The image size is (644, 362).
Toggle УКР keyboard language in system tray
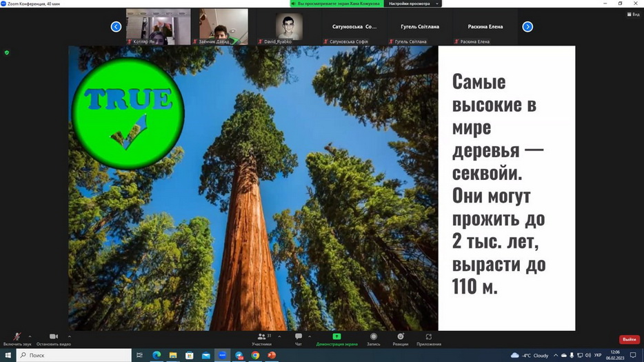click(x=598, y=355)
